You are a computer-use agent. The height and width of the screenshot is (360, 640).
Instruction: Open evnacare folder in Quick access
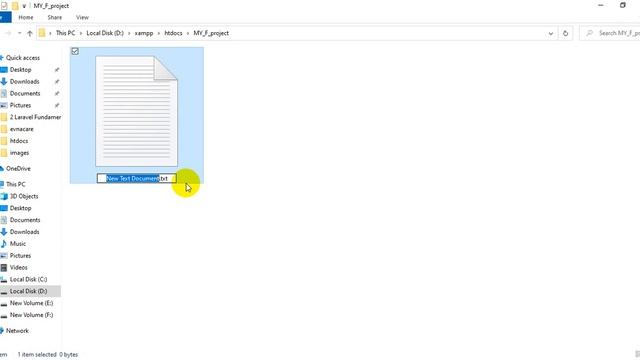22,129
